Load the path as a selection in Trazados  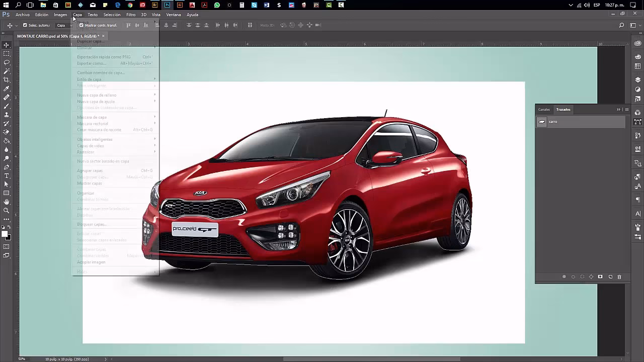click(582, 277)
